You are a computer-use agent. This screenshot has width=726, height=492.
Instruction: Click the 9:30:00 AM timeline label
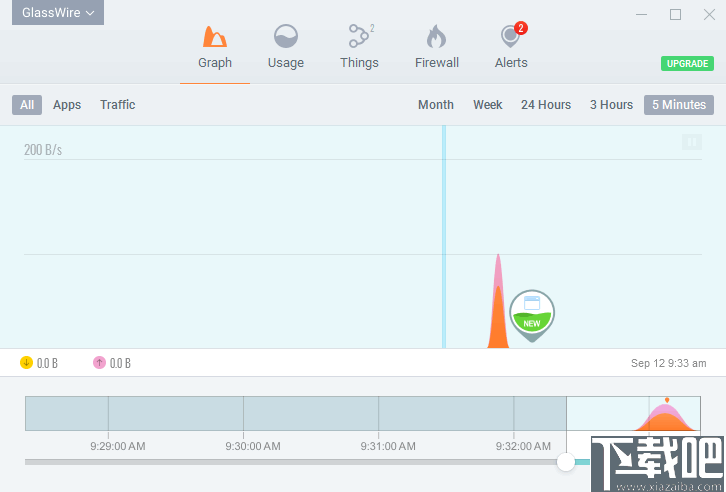coord(253,446)
